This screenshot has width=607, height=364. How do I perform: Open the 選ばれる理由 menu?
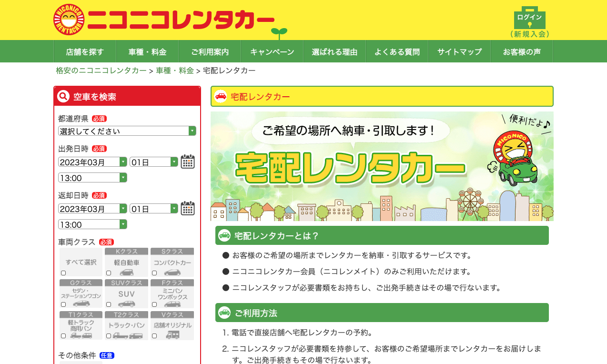tap(334, 51)
